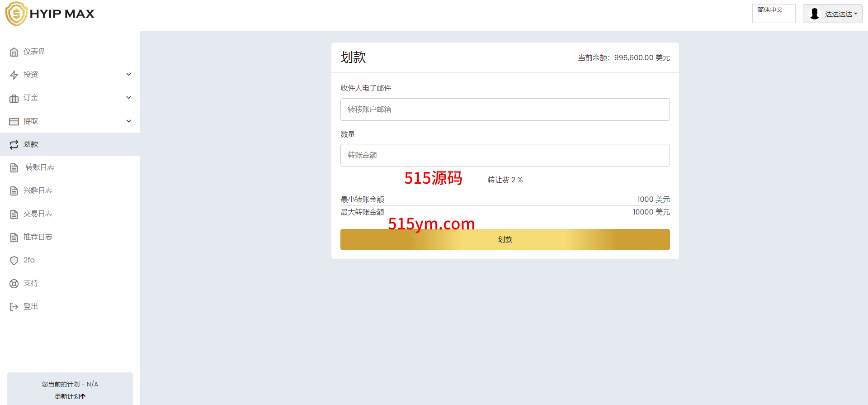Focus the 转移账户邮箱 recipient email field
868x405 pixels.
click(505, 110)
